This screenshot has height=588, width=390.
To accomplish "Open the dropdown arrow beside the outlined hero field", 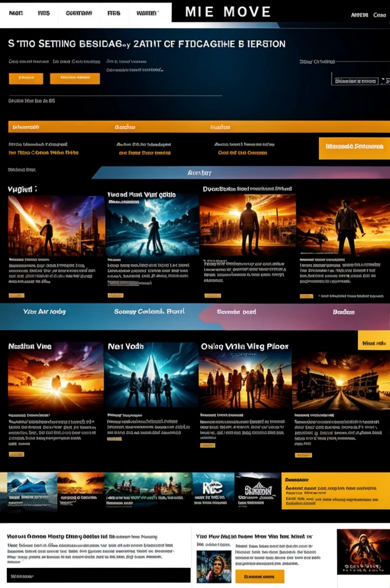I will [384, 80].
